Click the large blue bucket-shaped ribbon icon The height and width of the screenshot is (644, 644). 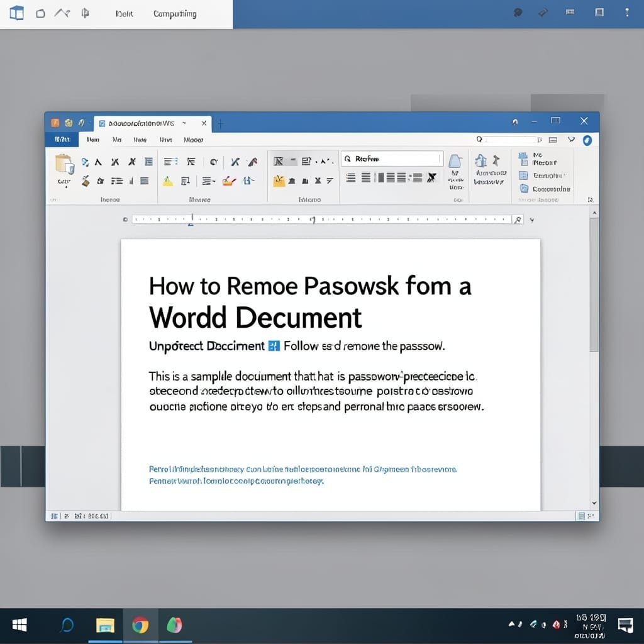pos(455,161)
